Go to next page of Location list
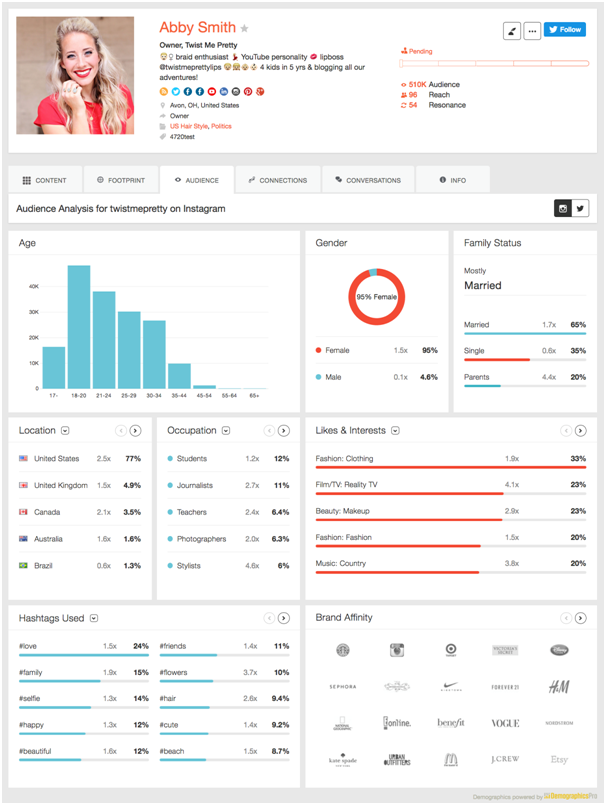Screen dimensions: 606x805 138,431
